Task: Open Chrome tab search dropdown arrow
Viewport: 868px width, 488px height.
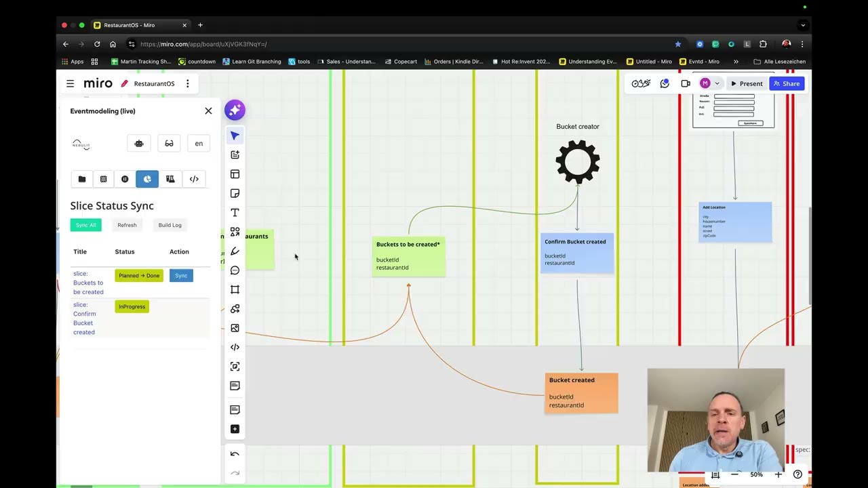Action: click(803, 25)
